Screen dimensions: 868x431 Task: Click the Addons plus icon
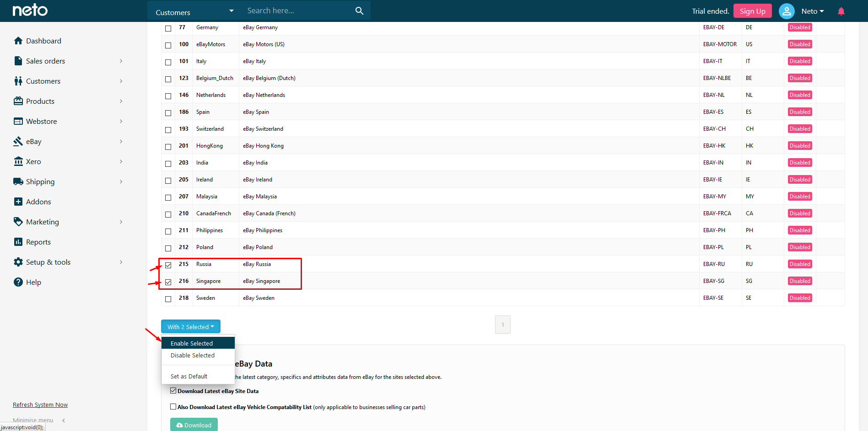point(18,202)
